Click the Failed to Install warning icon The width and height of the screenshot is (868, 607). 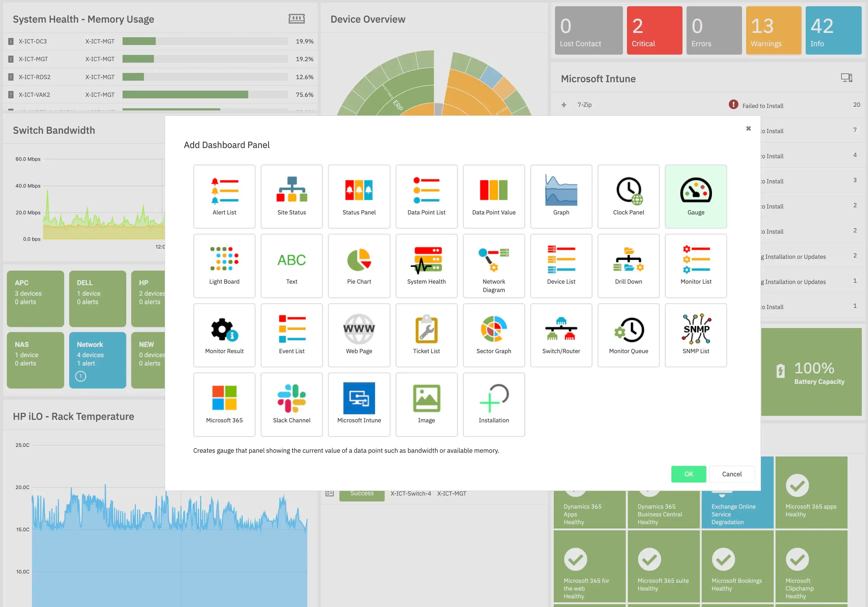tap(733, 105)
